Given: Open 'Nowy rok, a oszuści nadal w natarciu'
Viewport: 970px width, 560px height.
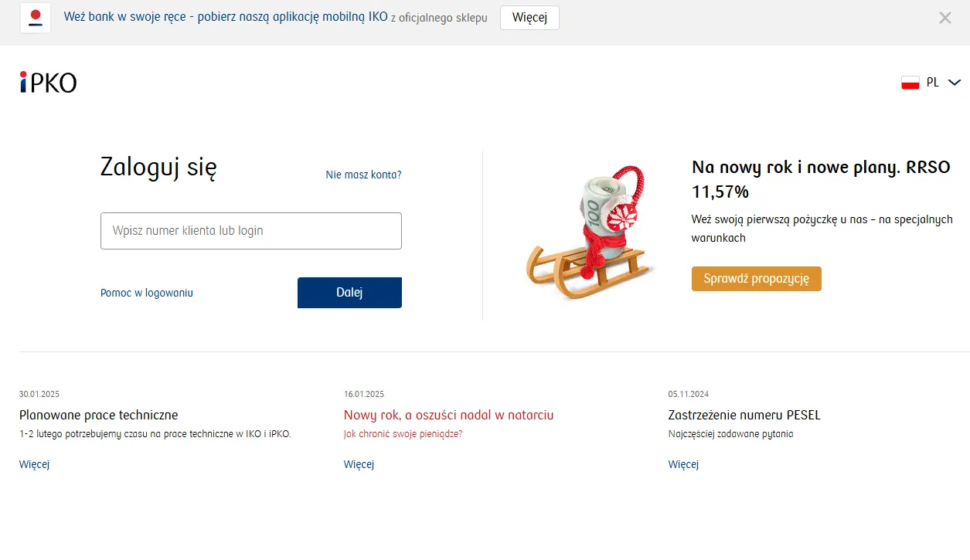Looking at the screenshot, I should (448, 415).
